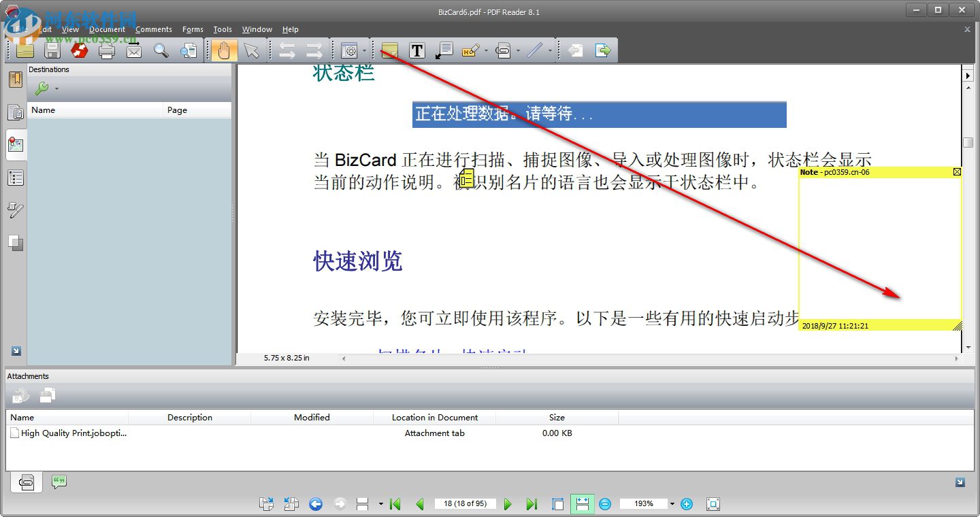Open the Layers side panel
Viewport: 980px width, 517px height.
[16, 243]
